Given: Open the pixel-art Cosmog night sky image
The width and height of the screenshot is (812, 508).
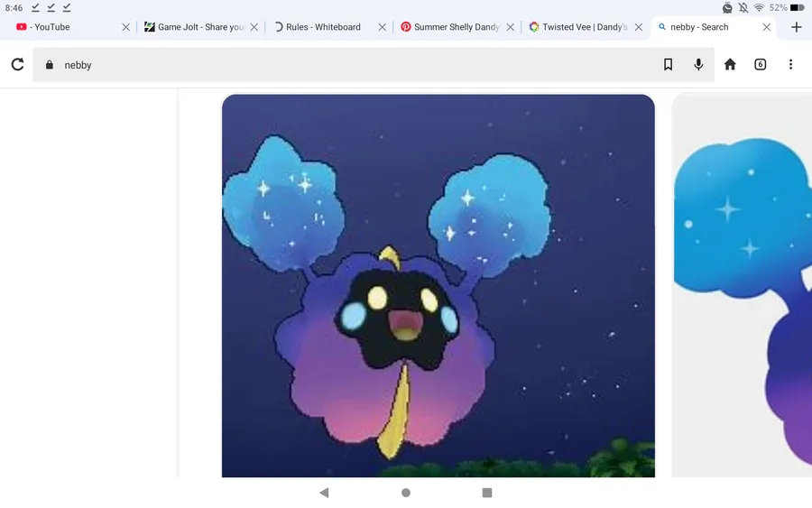Looking at the screenshot, I should [438, 285].
